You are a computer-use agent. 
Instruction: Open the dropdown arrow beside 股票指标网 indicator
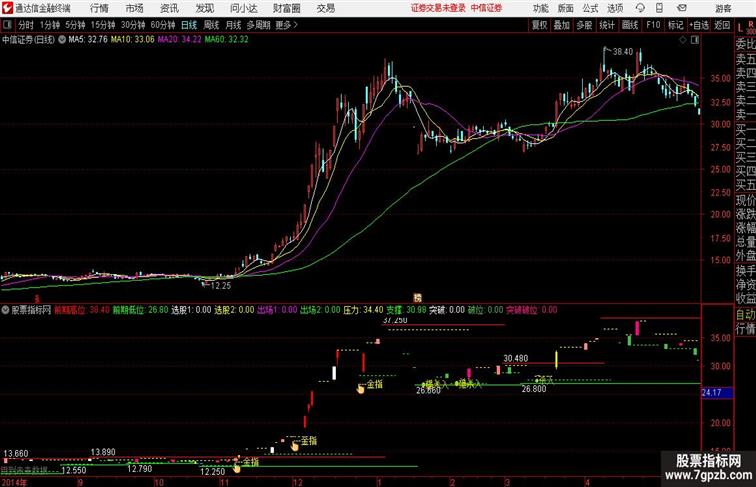(x=5, y=310)
